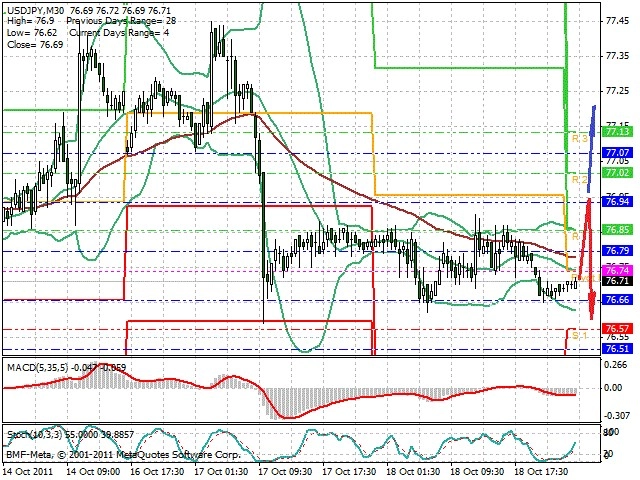Click the Stoch(10,3,3) indicator label

[x=34, y=435]
